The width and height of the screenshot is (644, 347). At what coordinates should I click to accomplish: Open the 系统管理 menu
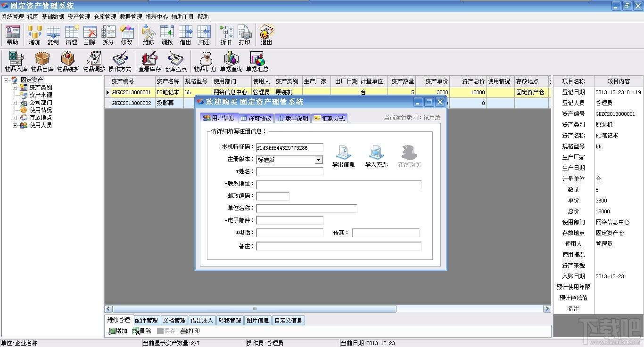(13, 16)
